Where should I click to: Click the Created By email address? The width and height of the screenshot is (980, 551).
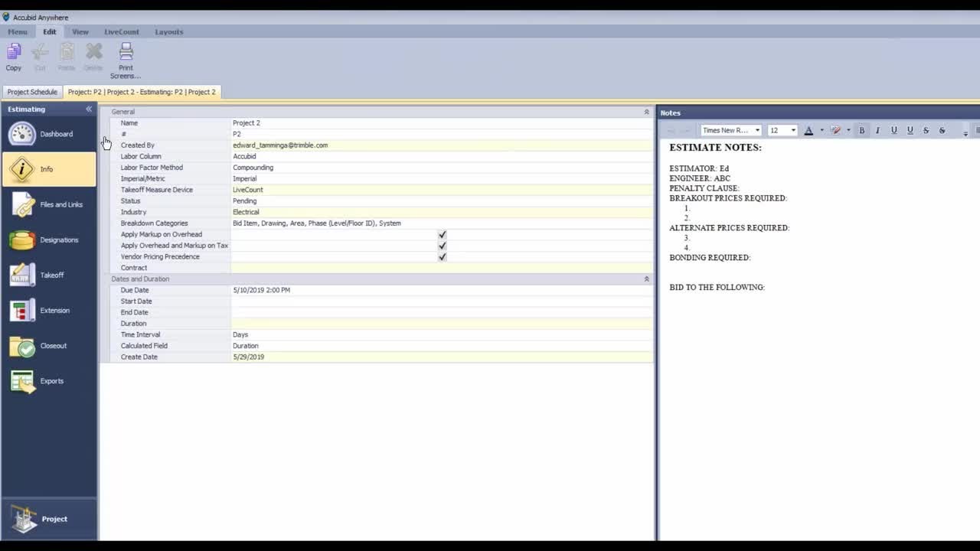tap(280, 145)
